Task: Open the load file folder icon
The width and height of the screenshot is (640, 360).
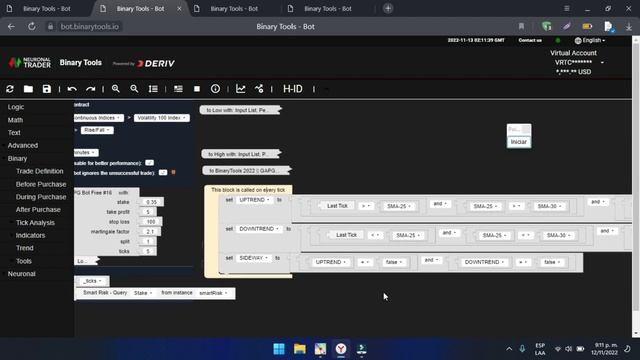Action: point(28,89)
